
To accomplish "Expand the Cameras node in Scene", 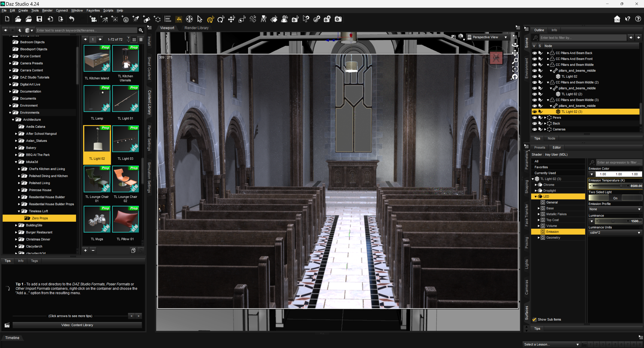I will [545, 129].
